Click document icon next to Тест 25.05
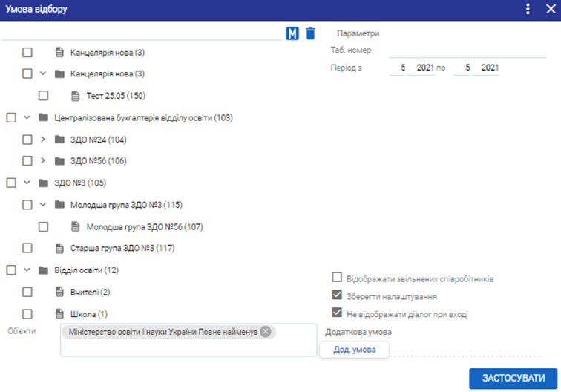Screen dimensions: 561x392 click(75, 96)
